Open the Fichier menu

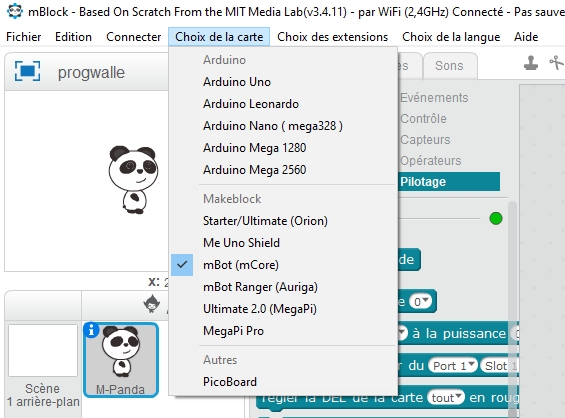click(24, 37)
